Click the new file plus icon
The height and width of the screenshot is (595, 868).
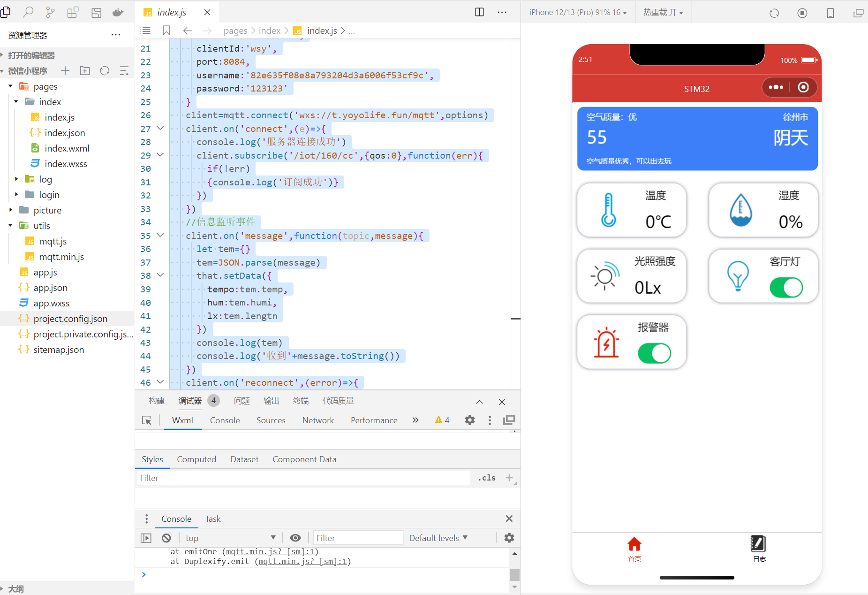click(65, 71)
